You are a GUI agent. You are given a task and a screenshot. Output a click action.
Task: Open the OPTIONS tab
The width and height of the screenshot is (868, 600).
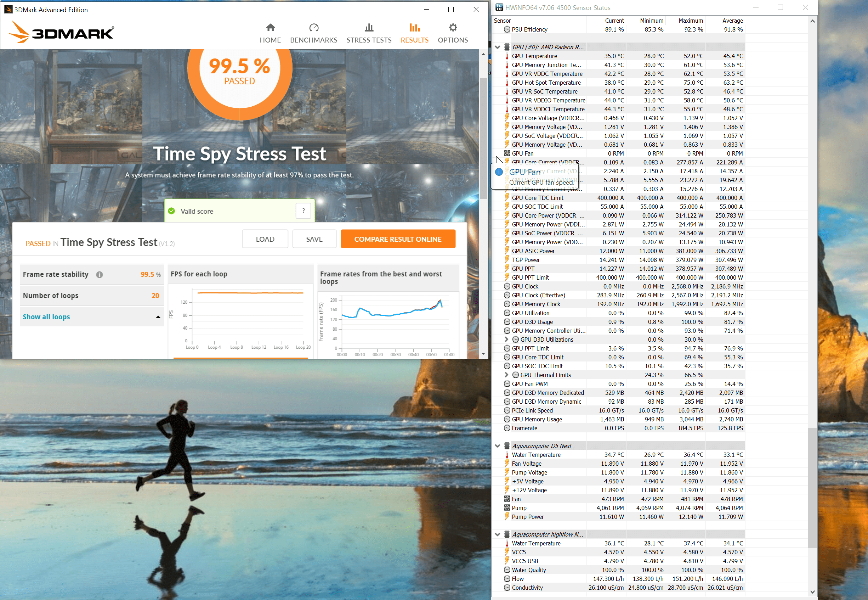point(453,33)
